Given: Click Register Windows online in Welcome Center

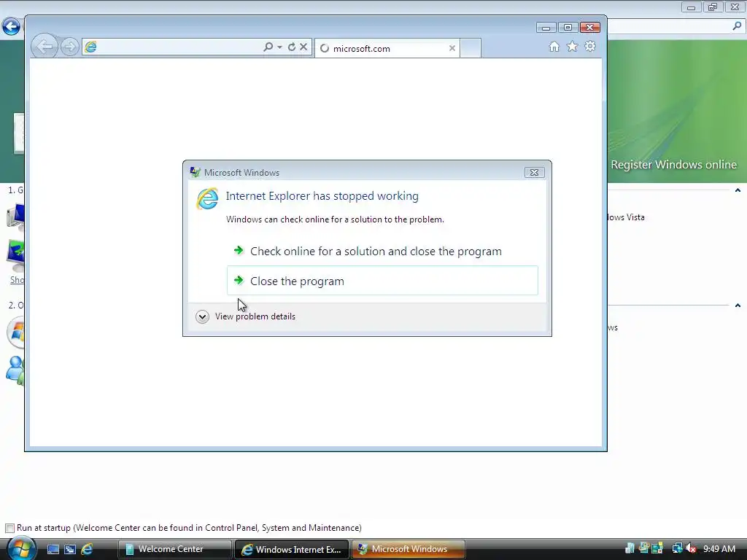Looking at the screenshot, I should [673, 164].
